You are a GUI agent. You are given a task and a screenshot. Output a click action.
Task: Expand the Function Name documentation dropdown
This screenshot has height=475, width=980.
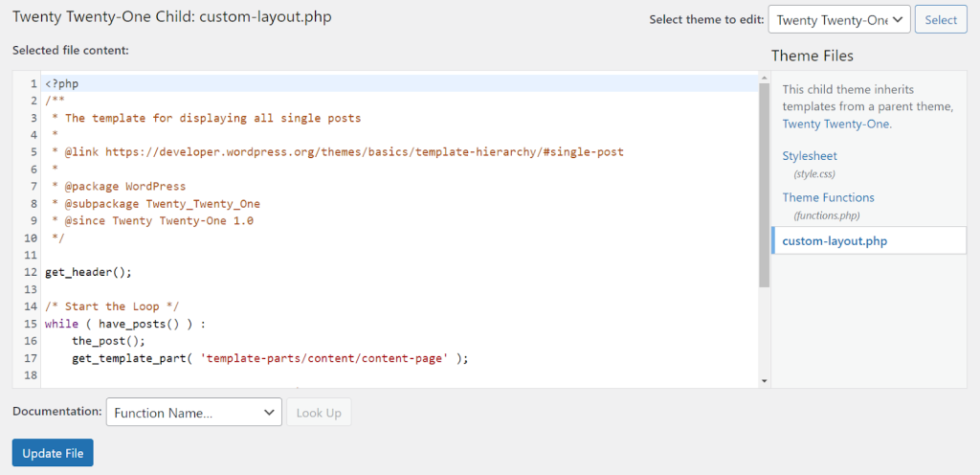pyautogui.click(x=193, y=413)
